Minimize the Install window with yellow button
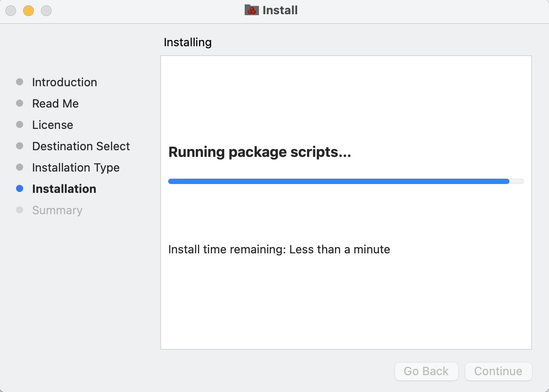The width and height of the screenshot is (549, 392). [28, 11]
